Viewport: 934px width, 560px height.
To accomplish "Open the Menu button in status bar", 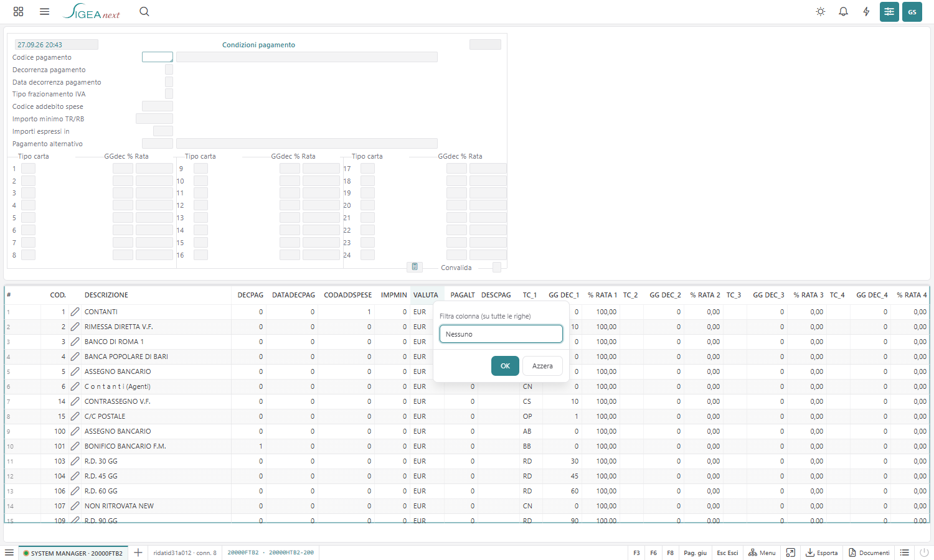I will (762, 553).
